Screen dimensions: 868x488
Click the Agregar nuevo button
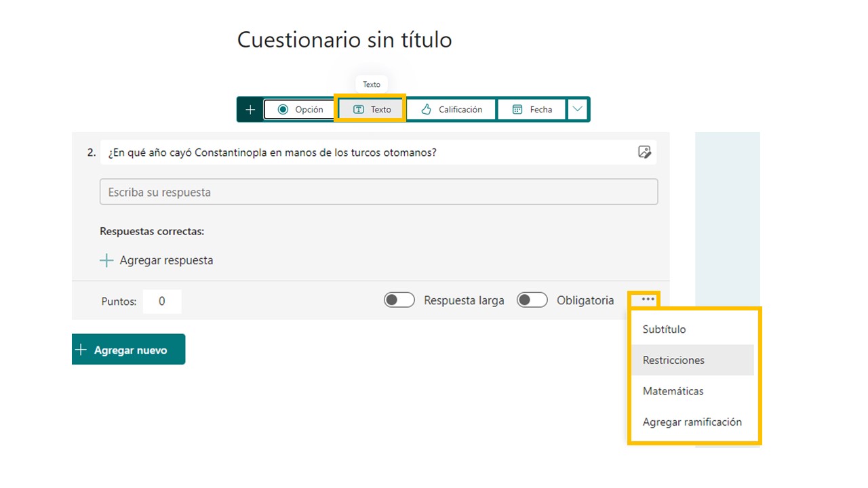[x=128, y=349]
